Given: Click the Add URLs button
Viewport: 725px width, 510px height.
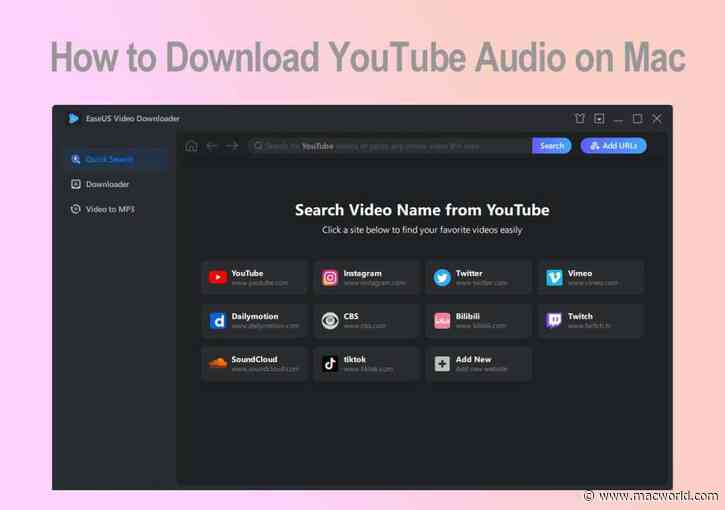Looking at the screenshot, I should 614,146.
